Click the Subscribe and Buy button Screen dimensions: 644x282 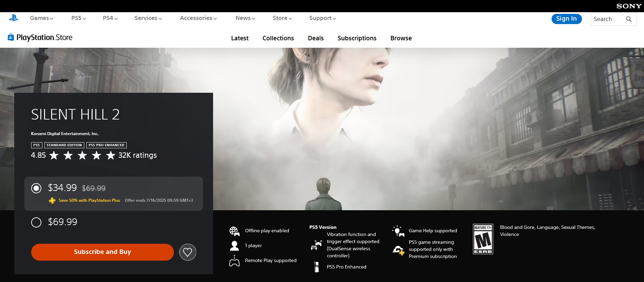click(x=102, y=252)
